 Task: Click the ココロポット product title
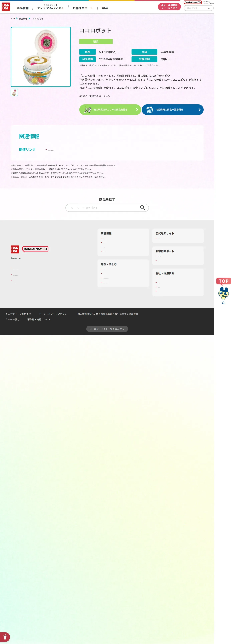95,30
